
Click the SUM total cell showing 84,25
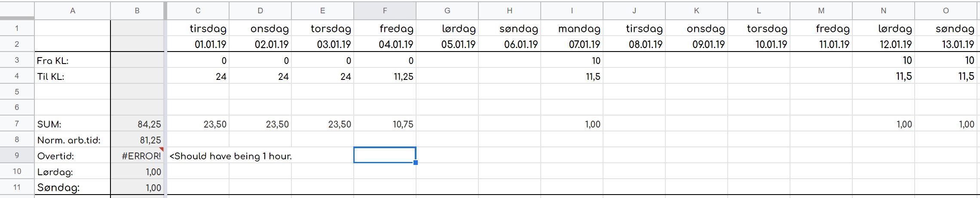(x=137, y=124)
